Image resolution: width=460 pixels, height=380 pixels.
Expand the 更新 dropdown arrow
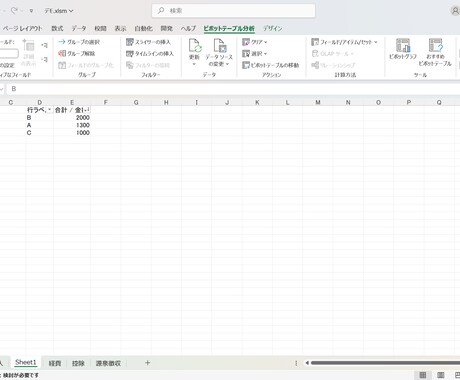click(x=194, y=64)
